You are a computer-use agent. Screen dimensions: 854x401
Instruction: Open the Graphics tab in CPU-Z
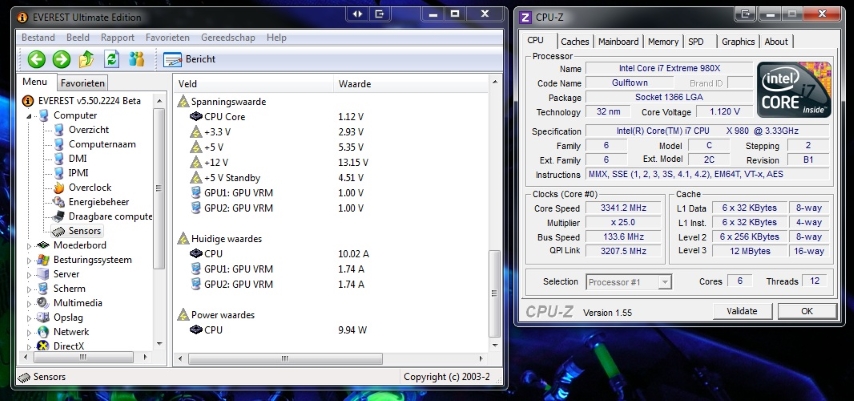(x=738, y=41)
